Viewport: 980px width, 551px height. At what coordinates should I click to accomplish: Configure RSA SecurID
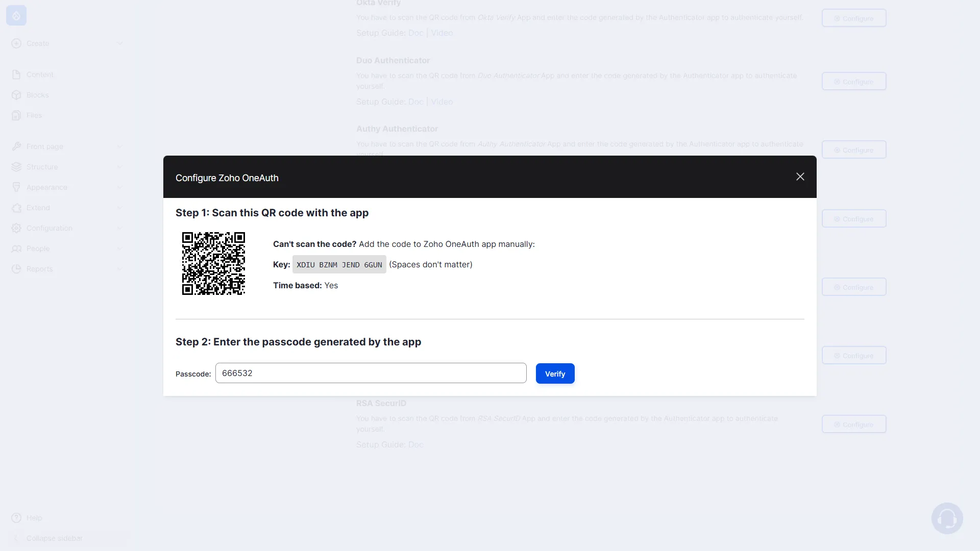click(853, 424)
